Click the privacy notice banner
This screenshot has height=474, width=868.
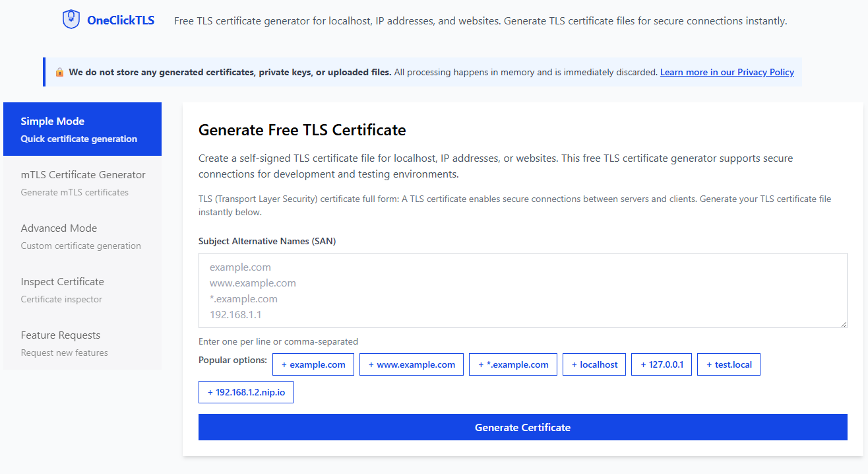coord(422,72)
